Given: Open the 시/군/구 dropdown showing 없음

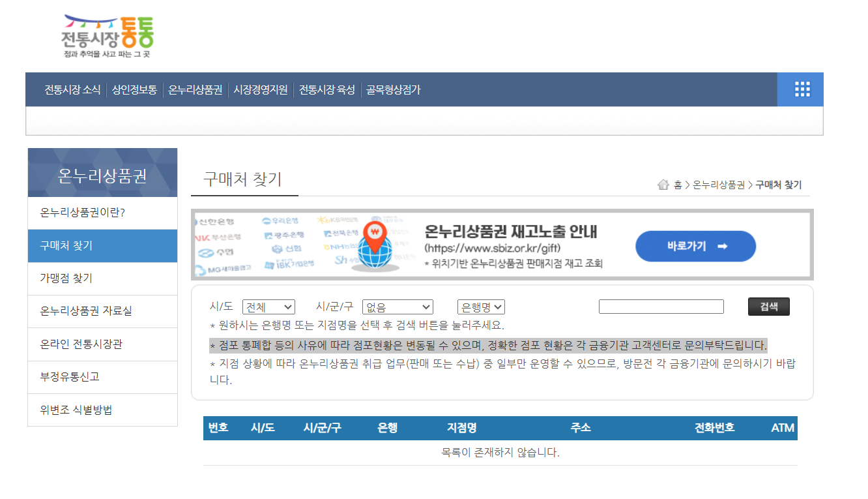Looking at the screenshot, I should click(x=398, y=307).
